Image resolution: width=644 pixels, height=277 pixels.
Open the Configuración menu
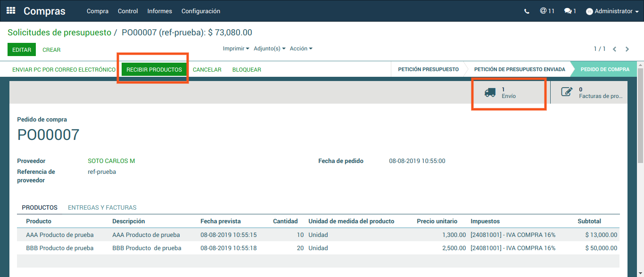[200, 11]
